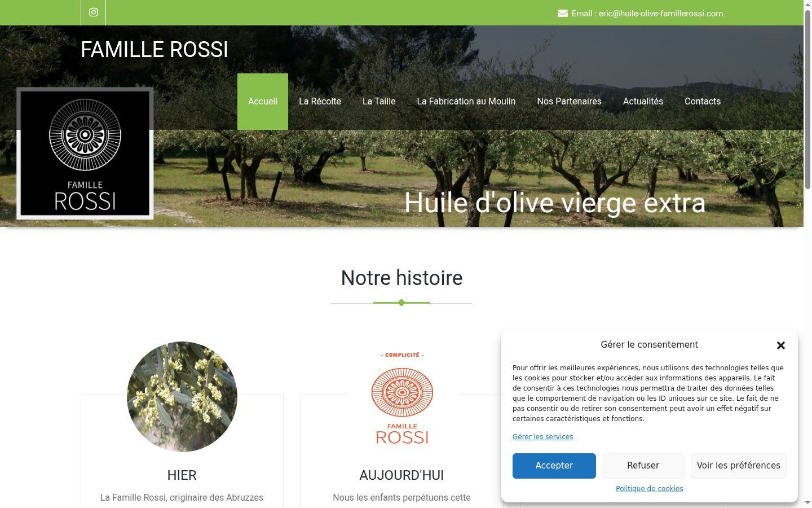Open La Taille menu item
Image resolution: width=812 pixels, height=508 pixels.
pos(379,102)
